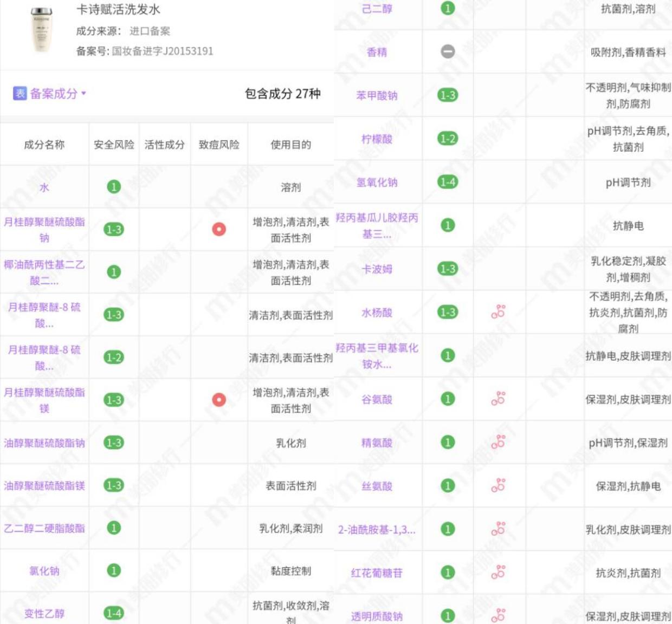Click the 包含成分 27种 label
672x624 pixels.
tap(282, 94)
